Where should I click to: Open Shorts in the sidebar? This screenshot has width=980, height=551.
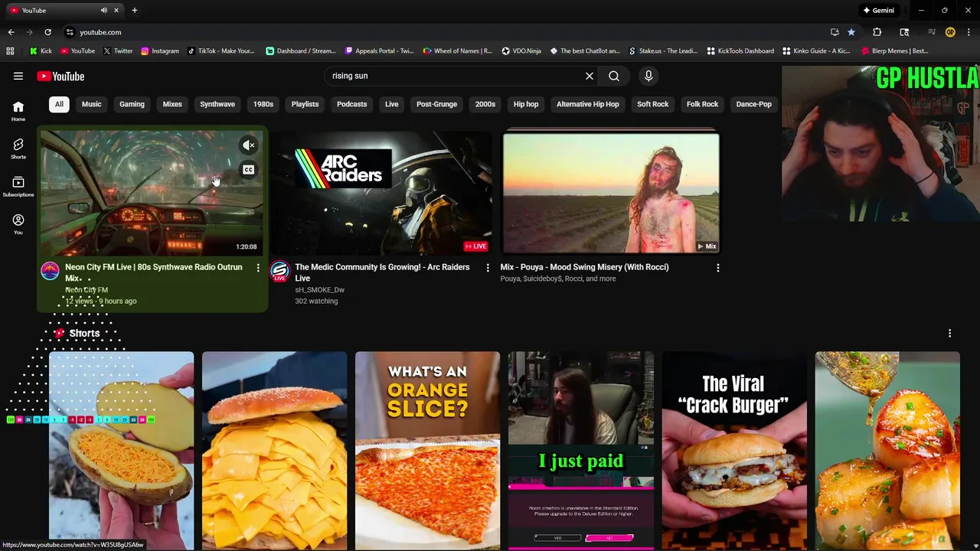[18, 148]
